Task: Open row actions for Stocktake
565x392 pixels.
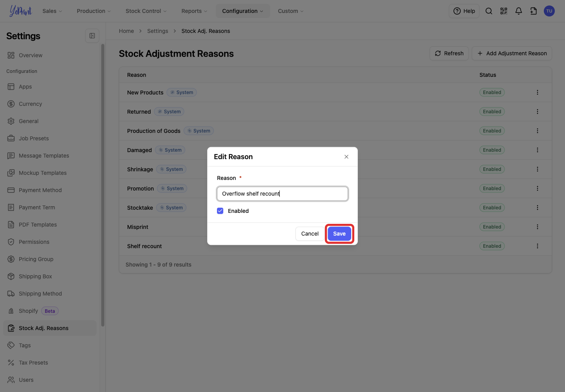Action: (538, 208)
